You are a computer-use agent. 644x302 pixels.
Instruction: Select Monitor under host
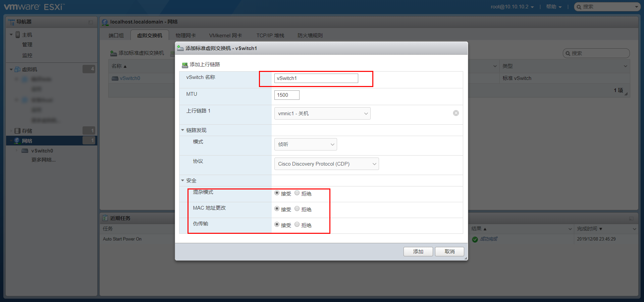[27, 55]
